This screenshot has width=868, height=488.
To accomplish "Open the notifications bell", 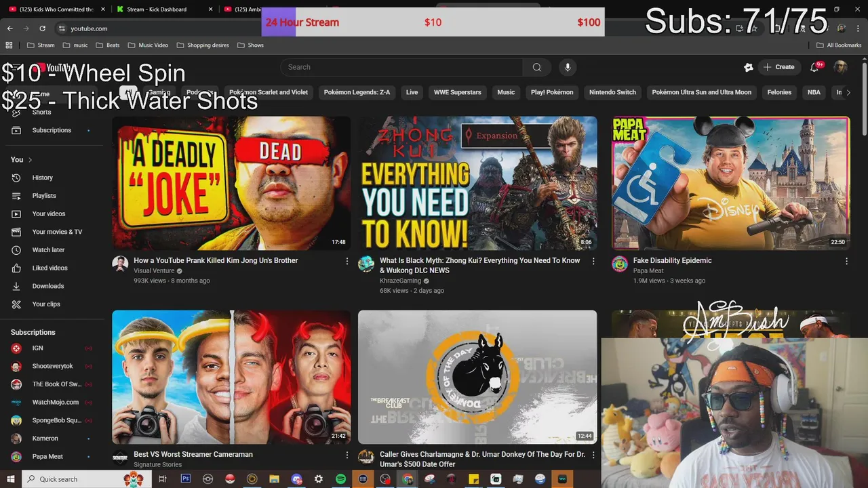I will pyautogui.click(x=815, y=67).
